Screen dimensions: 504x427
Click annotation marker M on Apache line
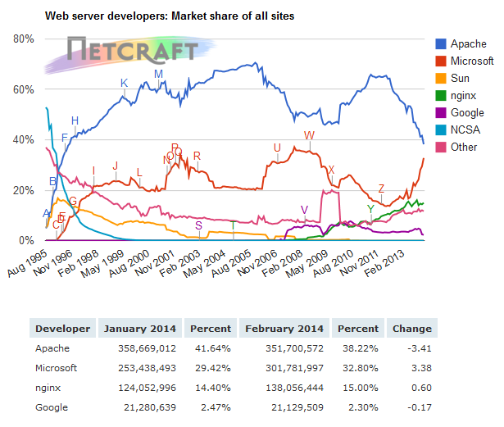coord(159,75)
